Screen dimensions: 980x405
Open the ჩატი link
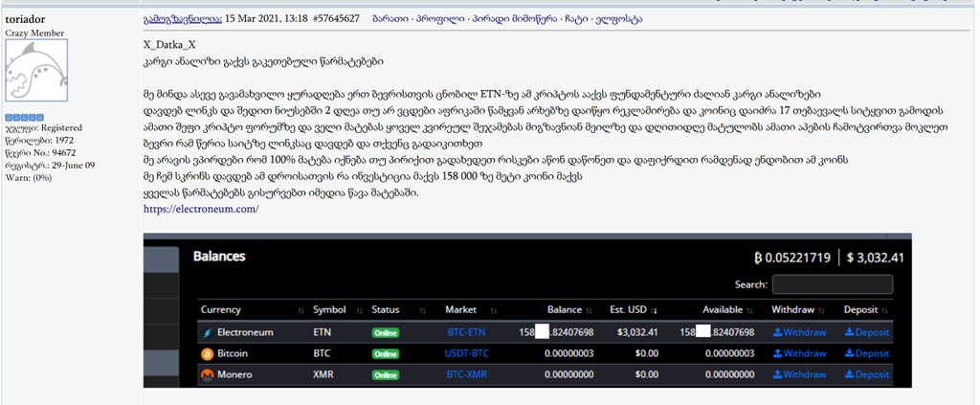click(578, 19)
